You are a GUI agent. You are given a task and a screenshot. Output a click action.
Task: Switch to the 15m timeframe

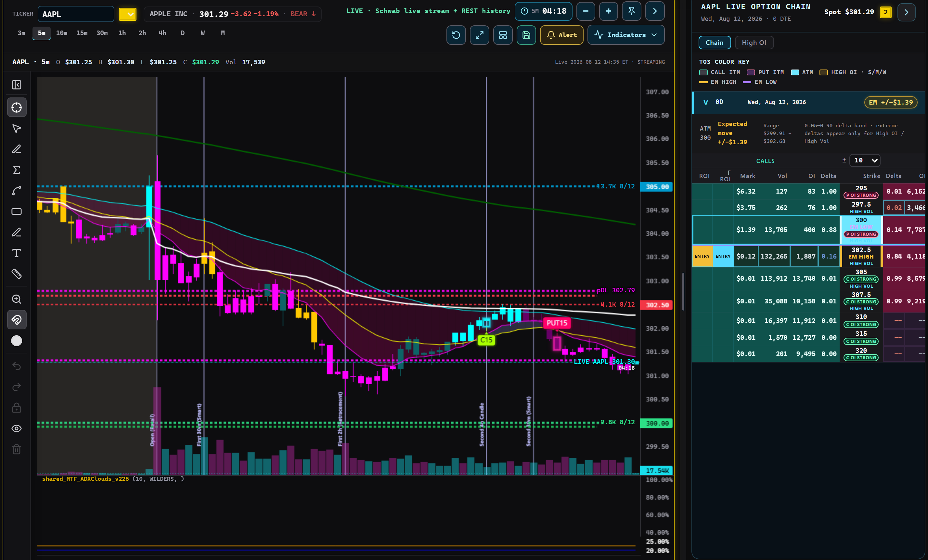click(x=82, y=33)
